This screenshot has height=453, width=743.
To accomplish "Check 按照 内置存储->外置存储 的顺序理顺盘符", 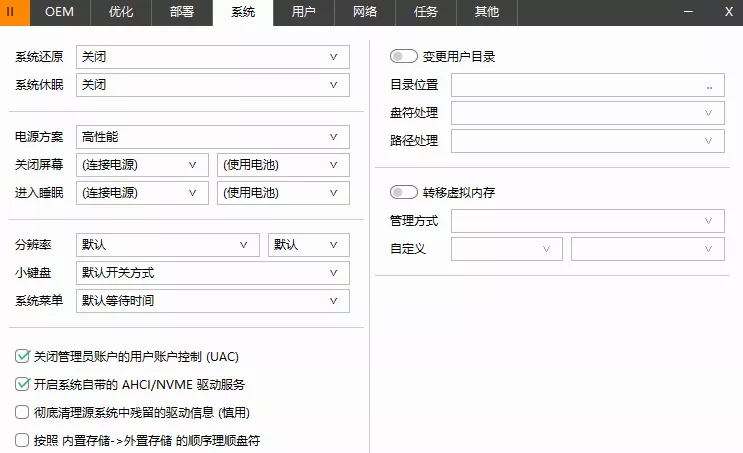I will [23, 440].
